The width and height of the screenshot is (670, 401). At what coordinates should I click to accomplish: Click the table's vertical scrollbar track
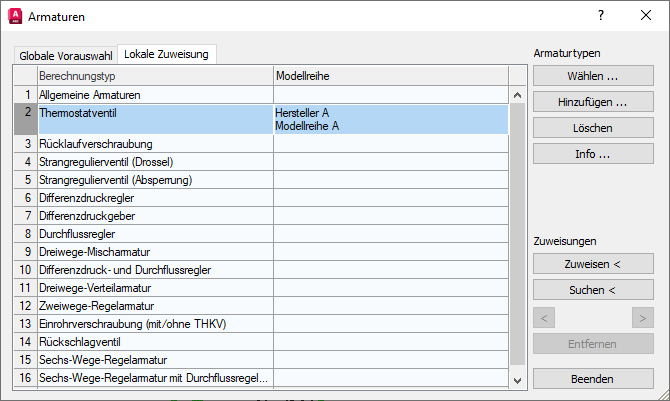[517, 235]
